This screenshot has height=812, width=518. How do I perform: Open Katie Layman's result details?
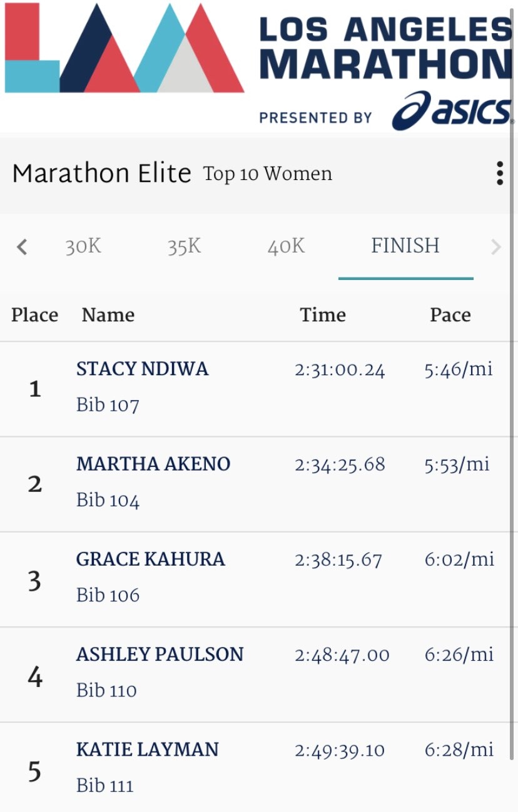(259, 768)
